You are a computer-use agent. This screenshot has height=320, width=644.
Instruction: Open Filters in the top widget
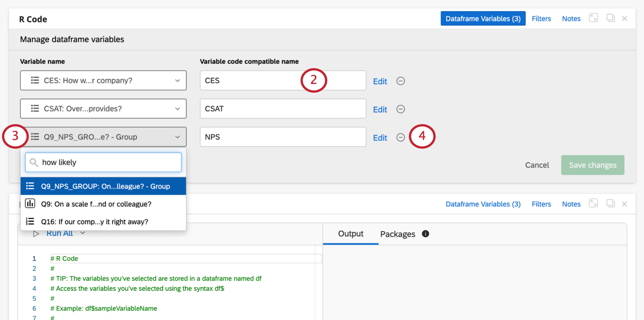point(541,19)
